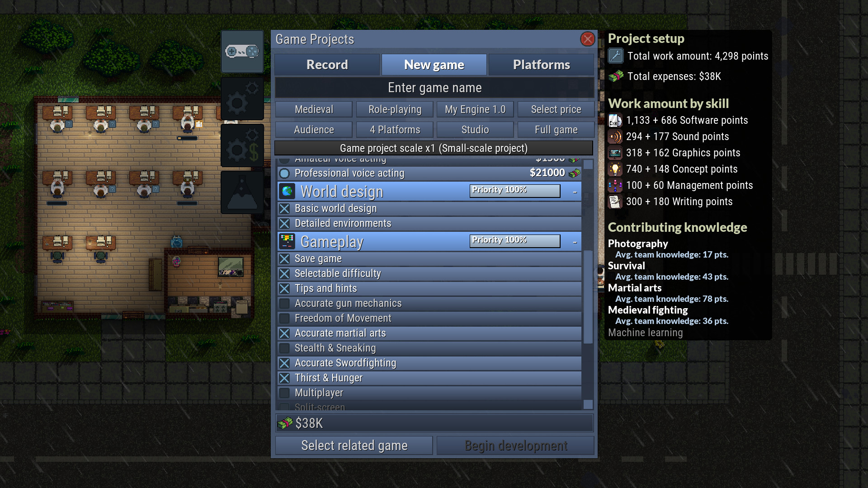Click the Graphics points skill icon

(x=615, y=153)
